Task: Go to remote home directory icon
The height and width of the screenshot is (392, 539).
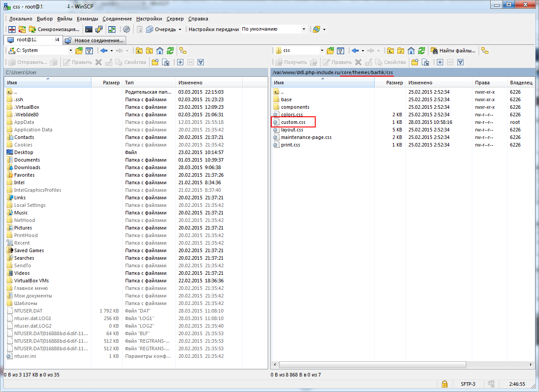Action: [x=411, y=51]
